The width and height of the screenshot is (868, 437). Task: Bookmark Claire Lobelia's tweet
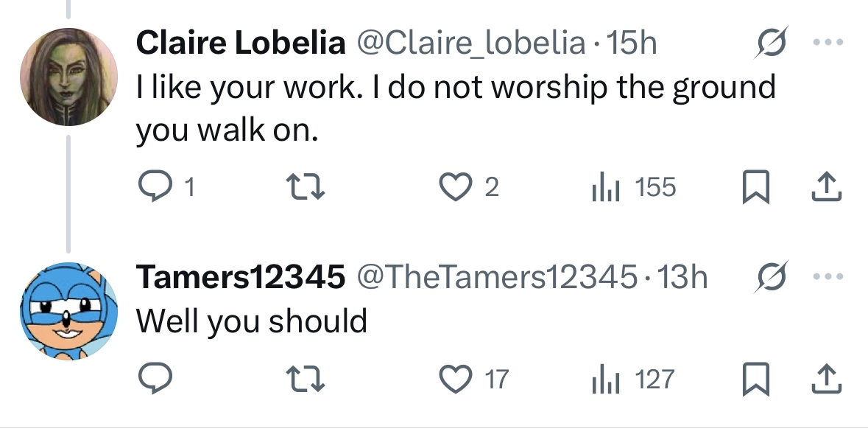pos(755,187)
